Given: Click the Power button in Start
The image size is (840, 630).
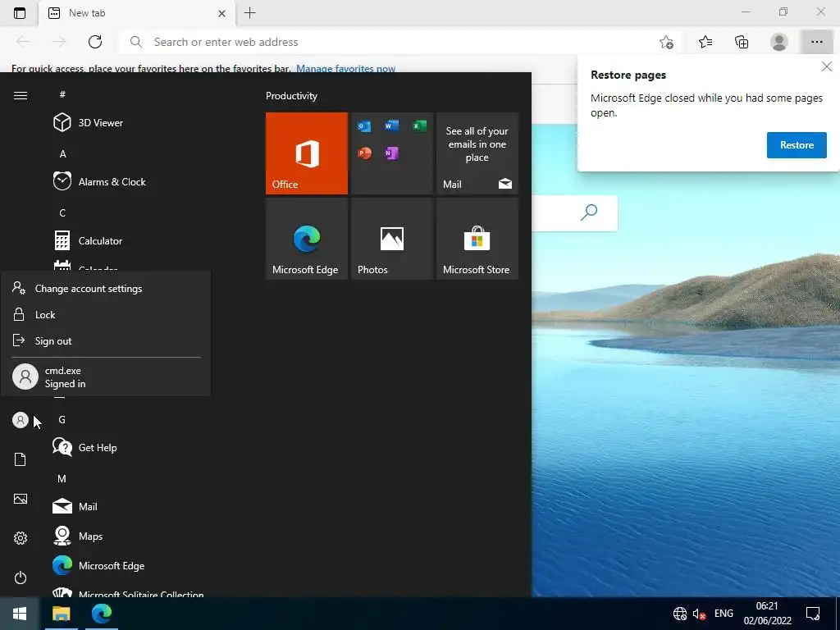Looking at the screenshot, I should [x=21, y=577].
